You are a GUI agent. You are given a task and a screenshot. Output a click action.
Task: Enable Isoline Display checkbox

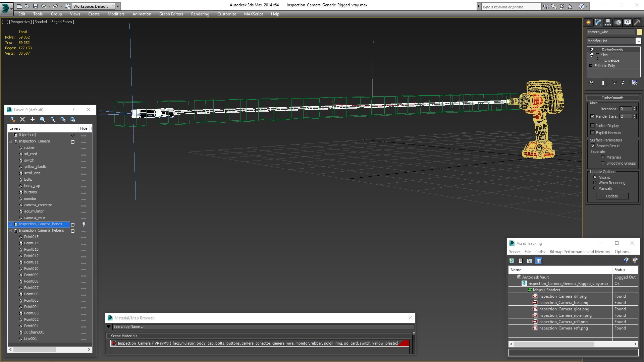point(592,126)
